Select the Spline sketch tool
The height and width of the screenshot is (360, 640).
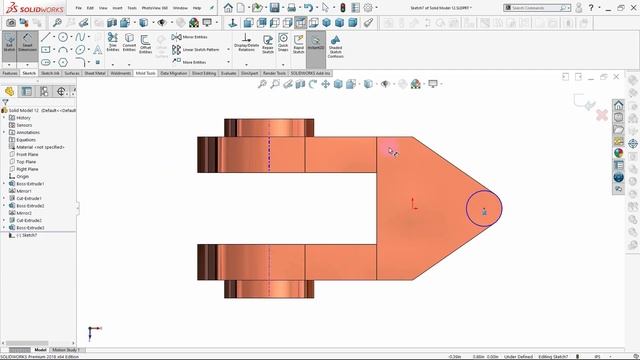click(x=80, y=37)
